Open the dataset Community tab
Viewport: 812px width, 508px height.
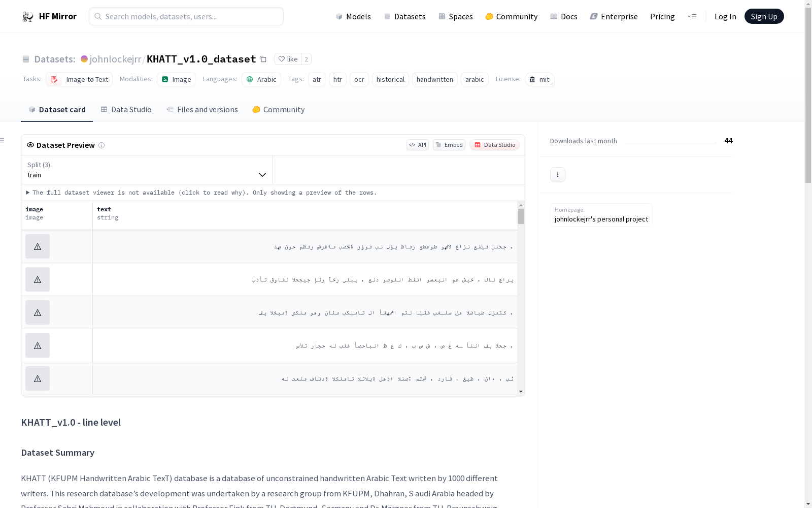pos(279,109)
